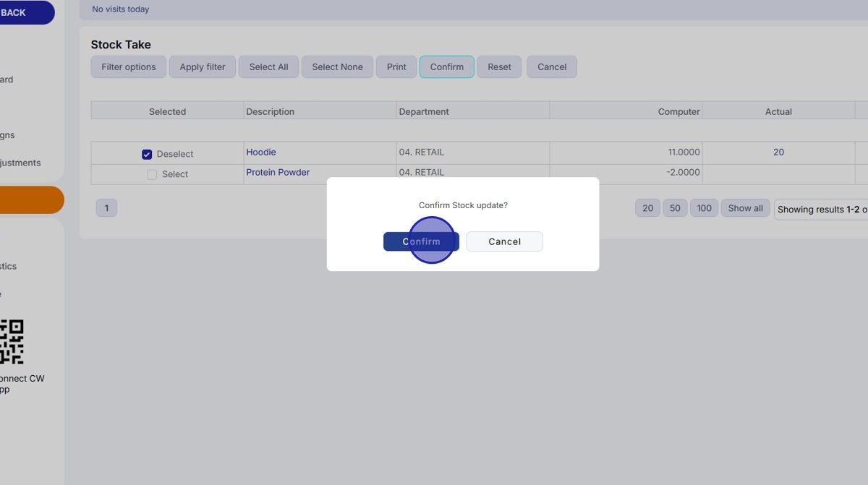Open the Showing results dropdown
This screenshot has height=485, width=868.
(821, 210)
